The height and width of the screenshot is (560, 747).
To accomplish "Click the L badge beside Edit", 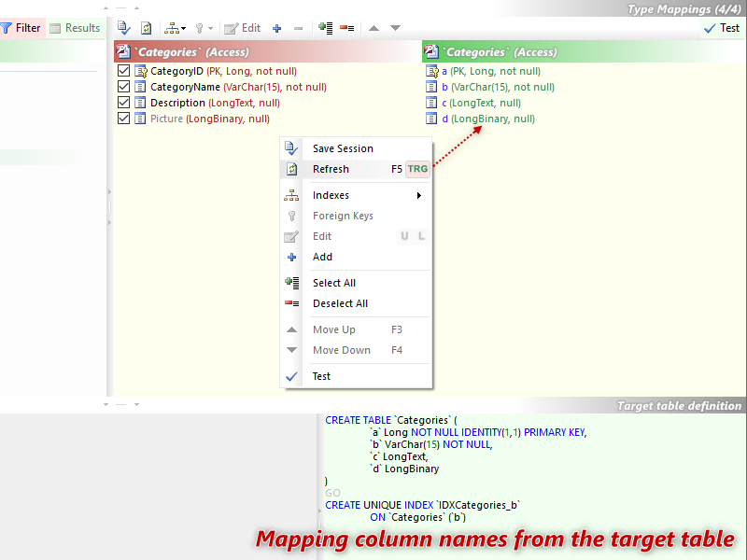I will (x=421, y=236).
